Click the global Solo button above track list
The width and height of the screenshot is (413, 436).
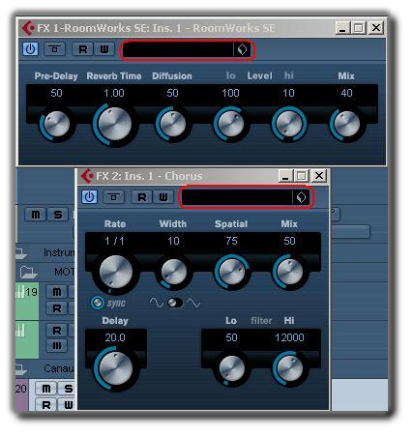click(x=58, y=214)
